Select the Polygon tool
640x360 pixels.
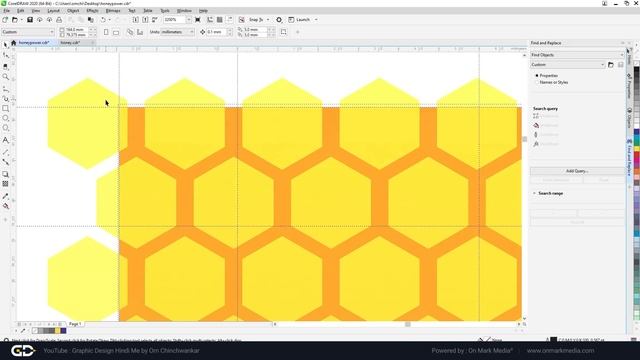click(5, 128)
